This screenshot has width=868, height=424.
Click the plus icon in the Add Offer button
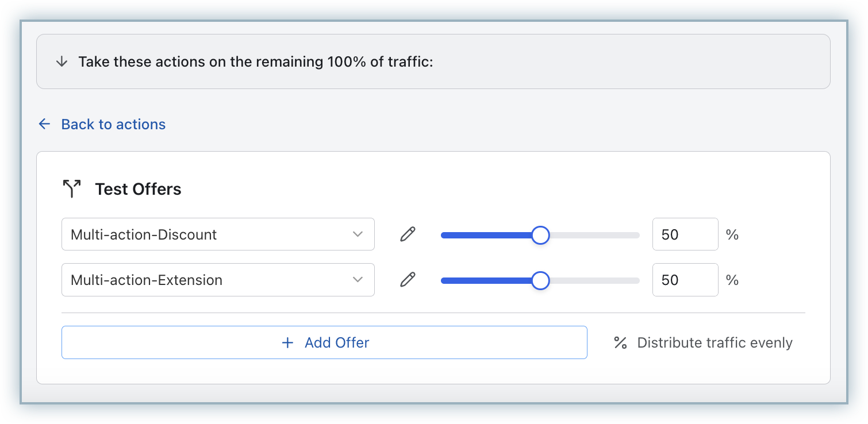(287, 343)
